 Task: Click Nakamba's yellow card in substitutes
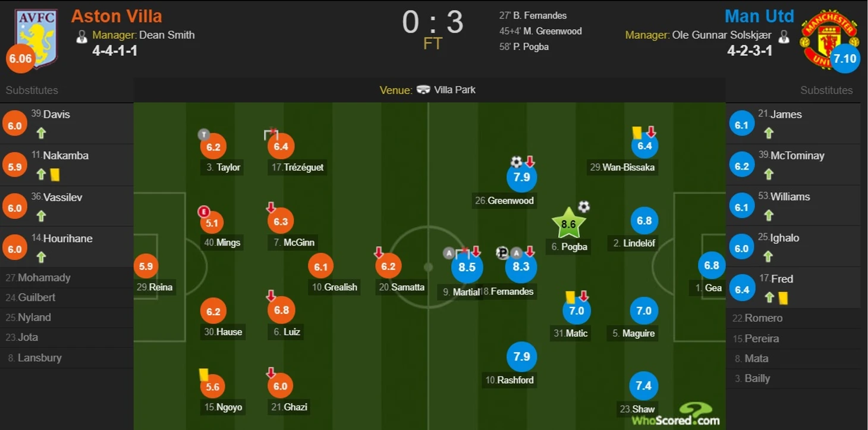[55, 174]
